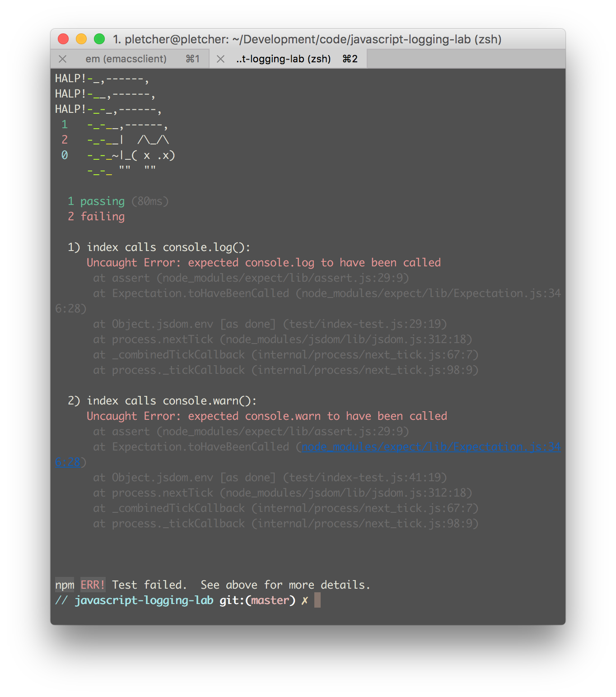Click the '2 failing' result line
Screen dimensions: 616x697
coord(96,217)
